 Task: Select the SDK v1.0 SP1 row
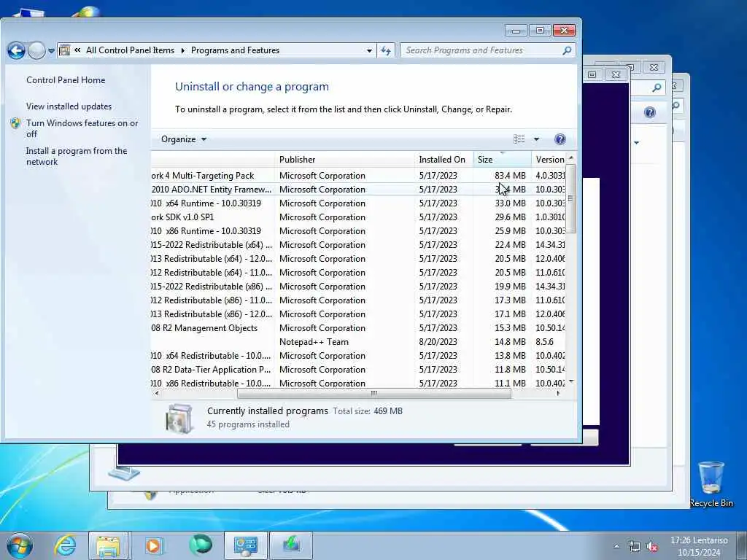[x=359, y=217]
